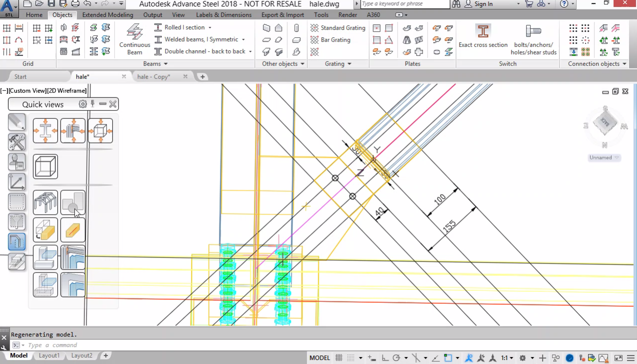Screen dimensions: 637x364
Task: Switch to the Home ribbon tab
Action: 34,15
